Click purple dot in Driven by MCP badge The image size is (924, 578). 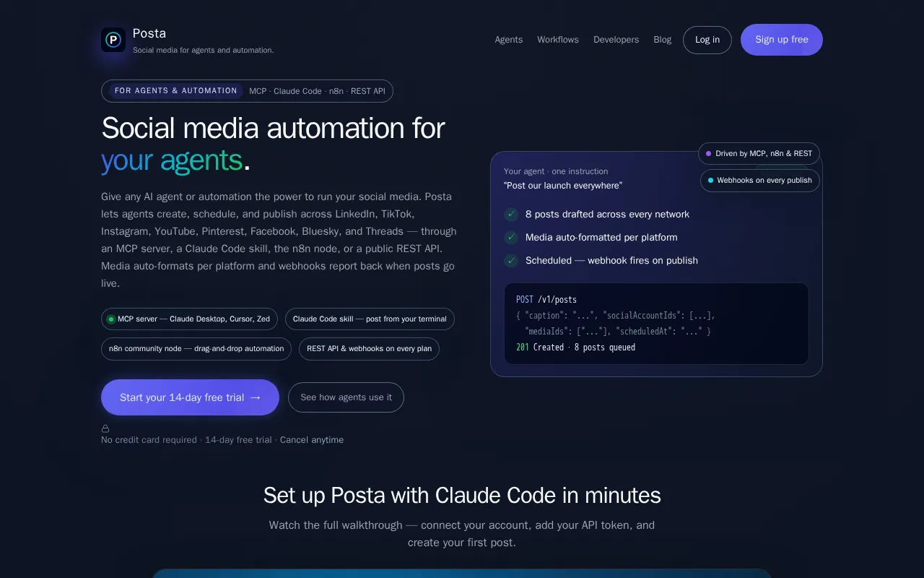pos(709,154)
